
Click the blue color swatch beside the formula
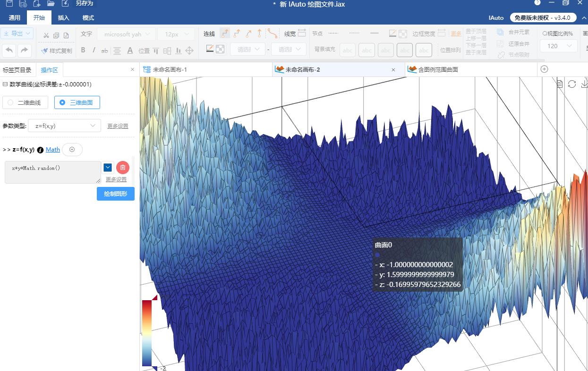coord(108,168)
